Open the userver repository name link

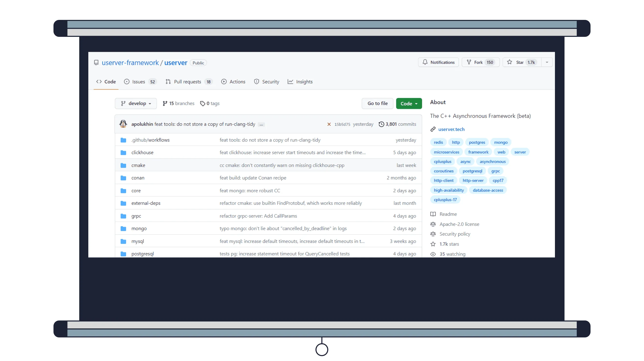(x=176, y=63)
